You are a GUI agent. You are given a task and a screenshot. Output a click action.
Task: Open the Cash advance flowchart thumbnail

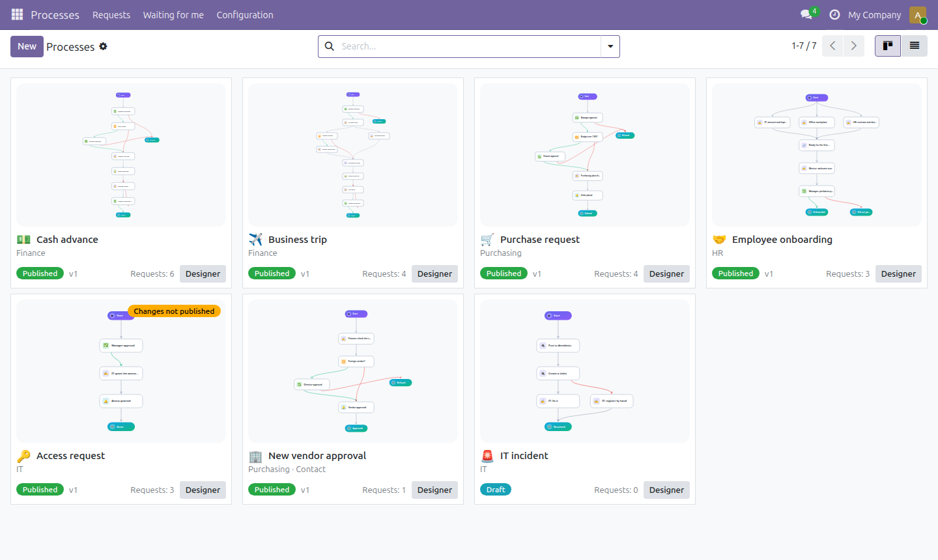point(121,155)
